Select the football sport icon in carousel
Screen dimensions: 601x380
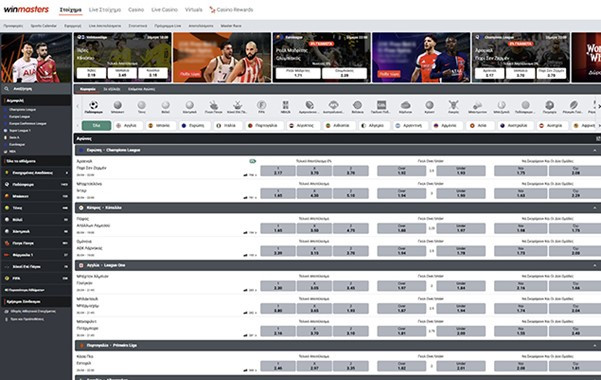(94, 106)
